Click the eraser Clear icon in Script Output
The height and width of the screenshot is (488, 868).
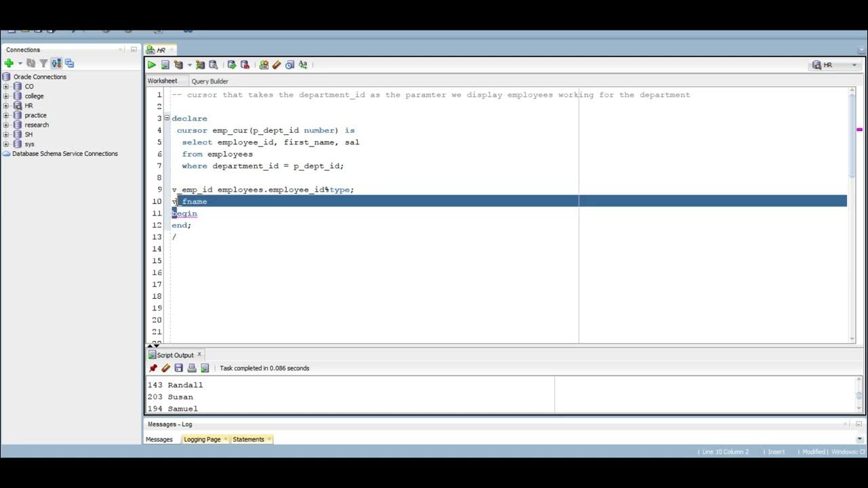coord(165,368)
